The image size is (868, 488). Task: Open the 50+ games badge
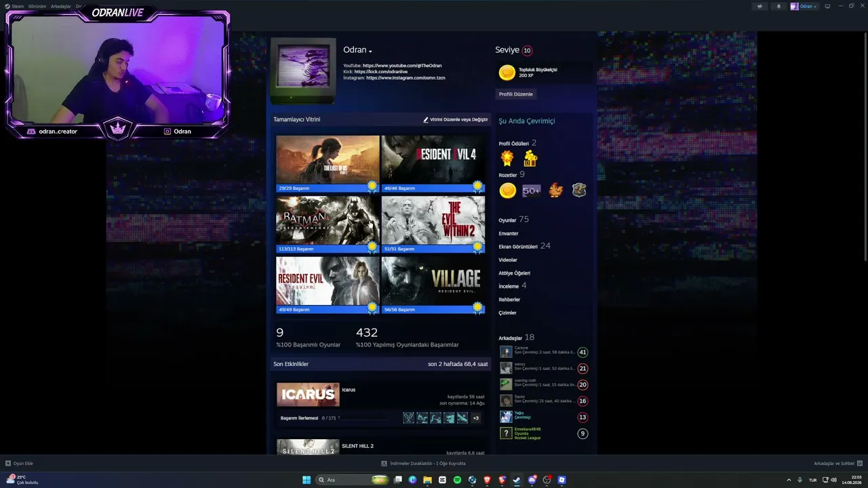pos(532,191)
